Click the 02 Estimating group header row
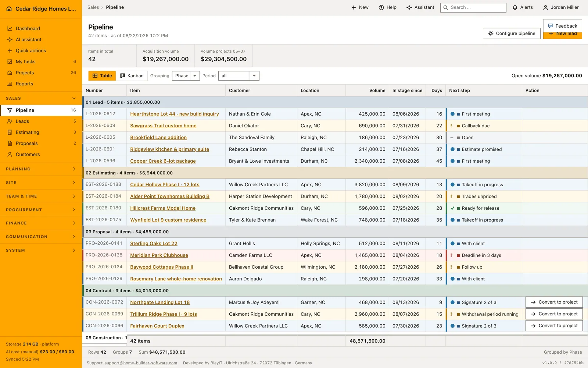This screenshot has width=588, height=368. (x=335, y=173)
